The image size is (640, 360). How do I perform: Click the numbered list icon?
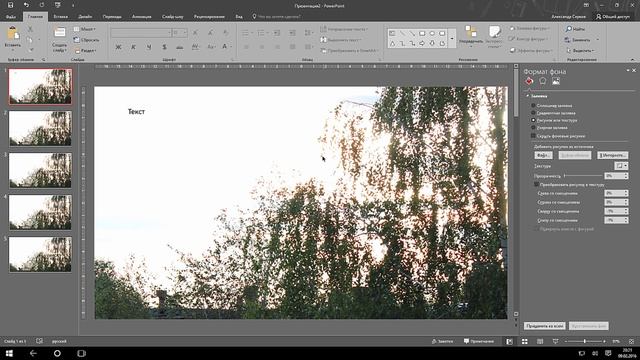coord(261,33)
